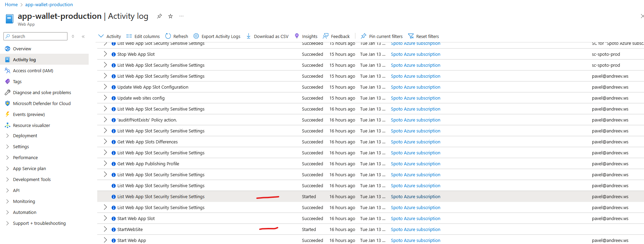The image size is (644, 244).
Task: Expand the Development Tools section
Action: pyautogui.click(x=8, y=179)
